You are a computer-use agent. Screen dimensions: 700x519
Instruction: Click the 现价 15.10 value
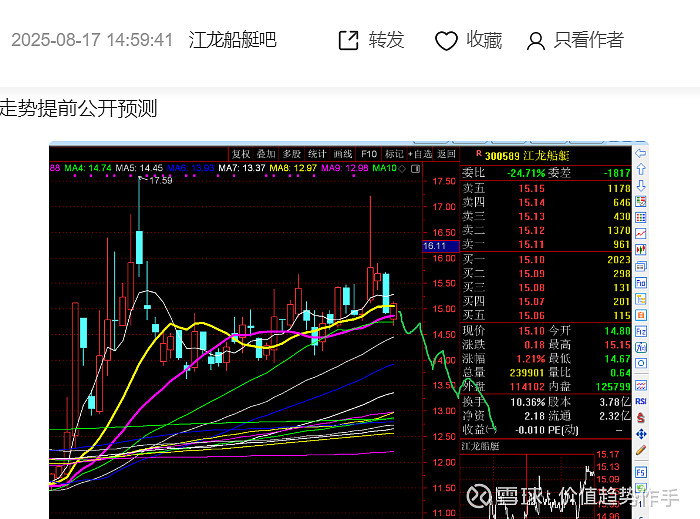point(532,331)
